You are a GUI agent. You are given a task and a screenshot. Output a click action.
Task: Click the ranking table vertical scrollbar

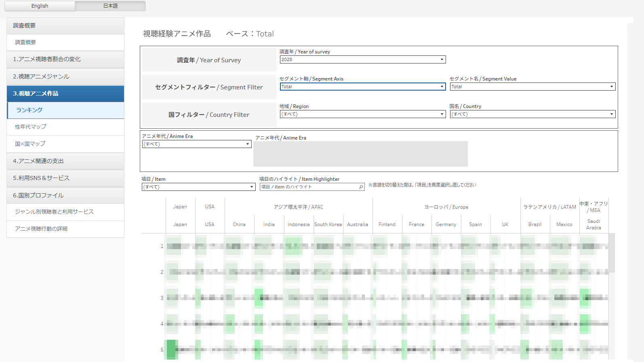(612, 253)
